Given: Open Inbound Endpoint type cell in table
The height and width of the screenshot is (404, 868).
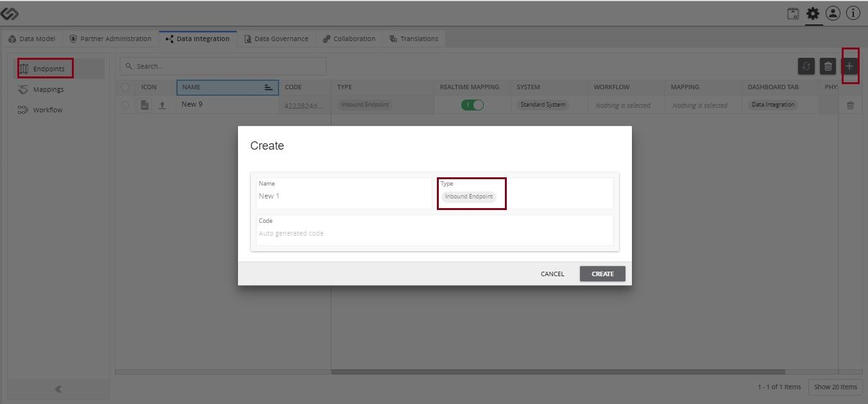Looking at the screenshot, I should (365, 105).
